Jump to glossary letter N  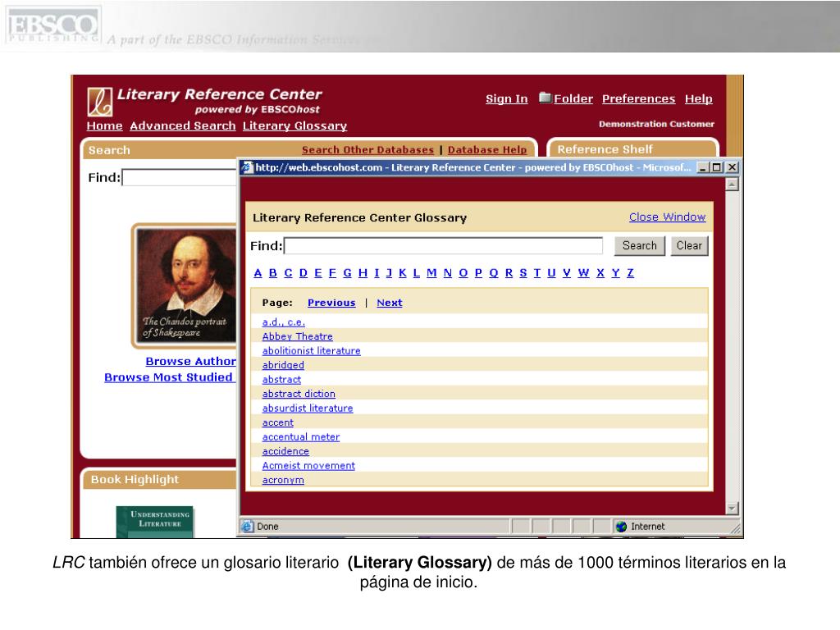coord(448,273)
